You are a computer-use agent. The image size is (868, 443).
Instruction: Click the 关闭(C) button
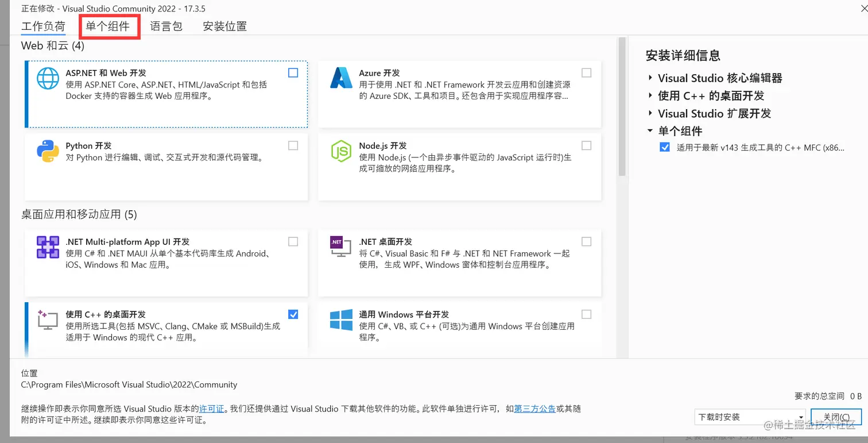pos(836,417)
